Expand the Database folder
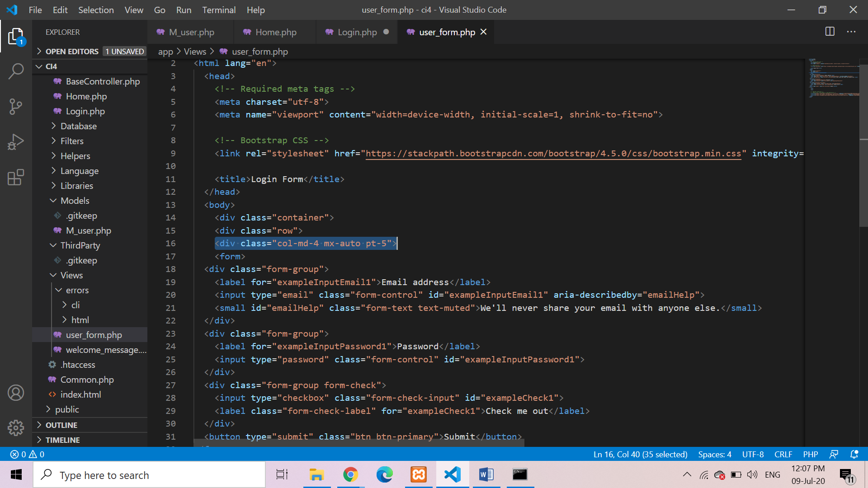The width and height of the screenshot is (868, 488). [x=79, y=126]
